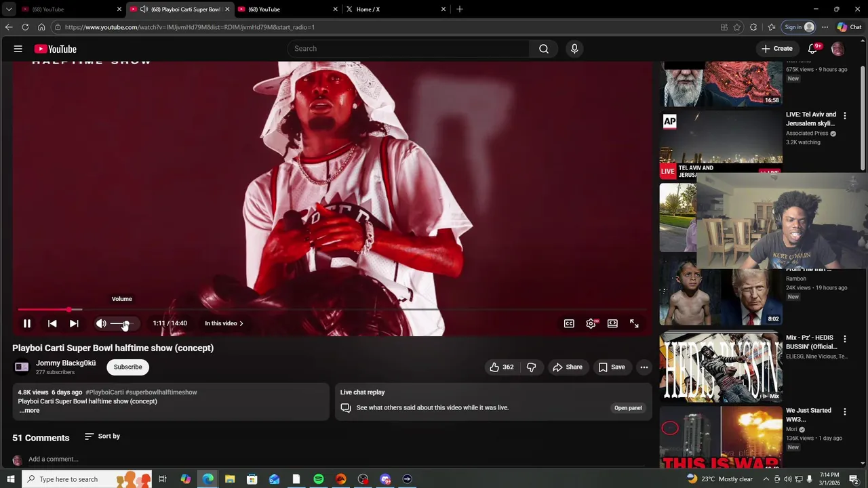Image resolution: width=868 pixels, height=488 pixels.
Task: Open browser settings and more menu
Action: pos(825,27)
